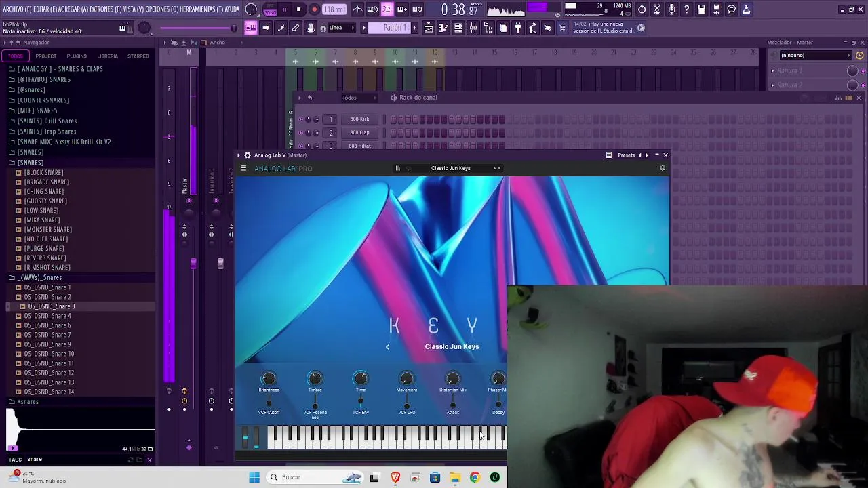Image resolution: width=868 pixels, height=488 pixels.
Task: Switch to STARRED browser tab
Action: click(x=138, y=56)
